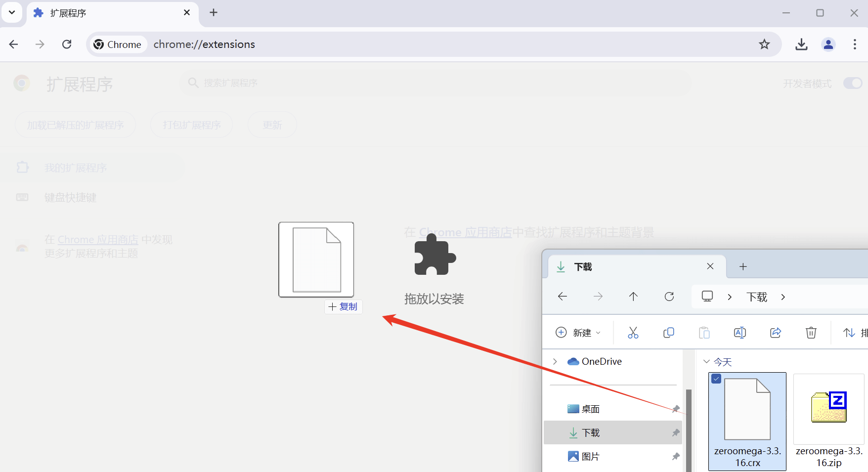Expand breadcrumb chevron before 下载
The image size is (868, 472).
730,297
